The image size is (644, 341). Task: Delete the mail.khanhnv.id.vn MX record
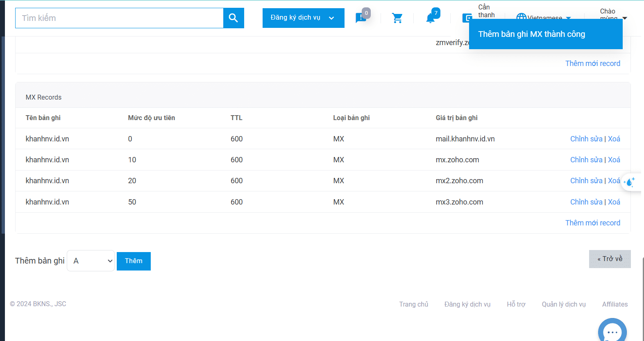[x=614, y=139]
